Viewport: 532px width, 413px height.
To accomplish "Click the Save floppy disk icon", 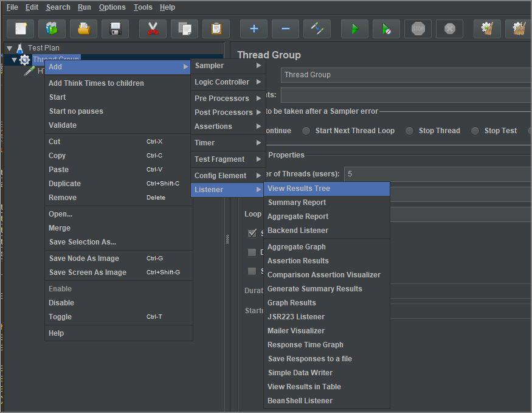I will point(115,29).
